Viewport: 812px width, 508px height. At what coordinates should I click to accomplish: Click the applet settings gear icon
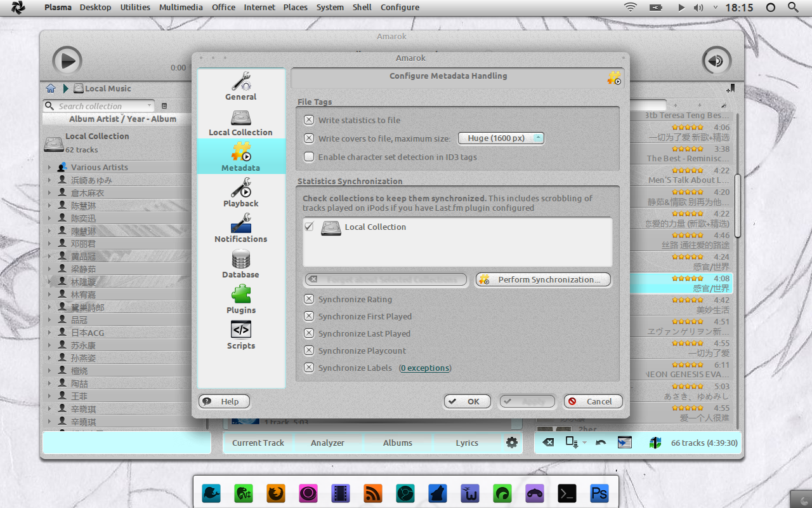(512, 443)
